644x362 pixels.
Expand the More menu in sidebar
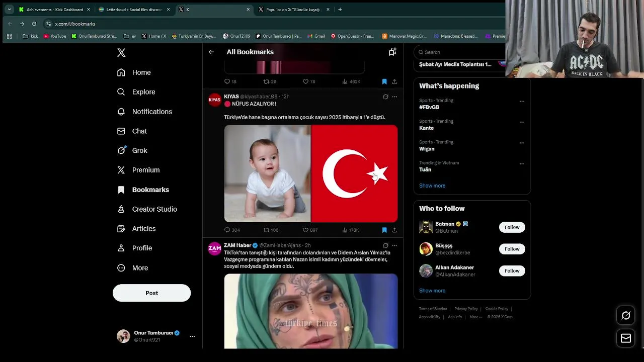coord(132,268)
